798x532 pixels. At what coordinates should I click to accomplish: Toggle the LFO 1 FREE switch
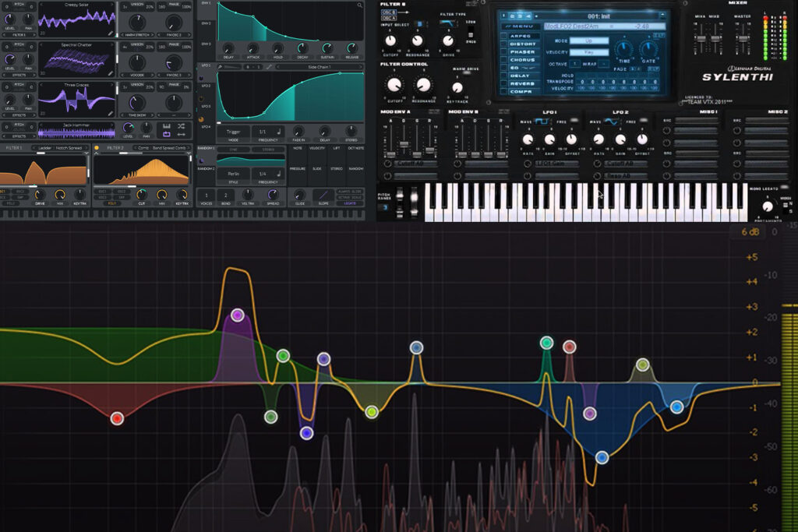point(574,121)
